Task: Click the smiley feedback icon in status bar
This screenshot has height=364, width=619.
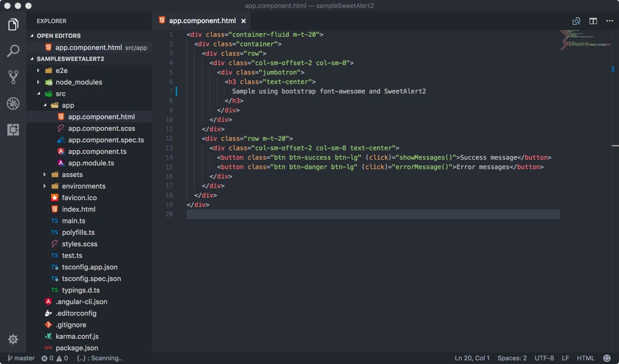Action: pyautogui.click(x=608, y=358)
